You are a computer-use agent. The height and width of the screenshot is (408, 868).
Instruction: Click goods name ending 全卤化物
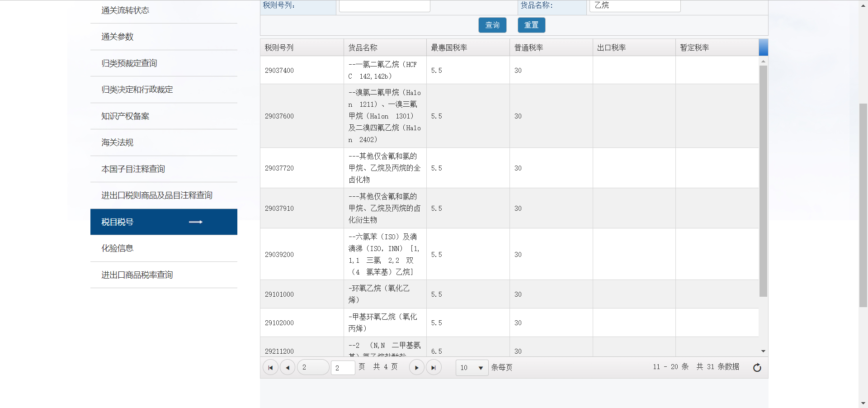pyautogui.click(x=384, y=168)
